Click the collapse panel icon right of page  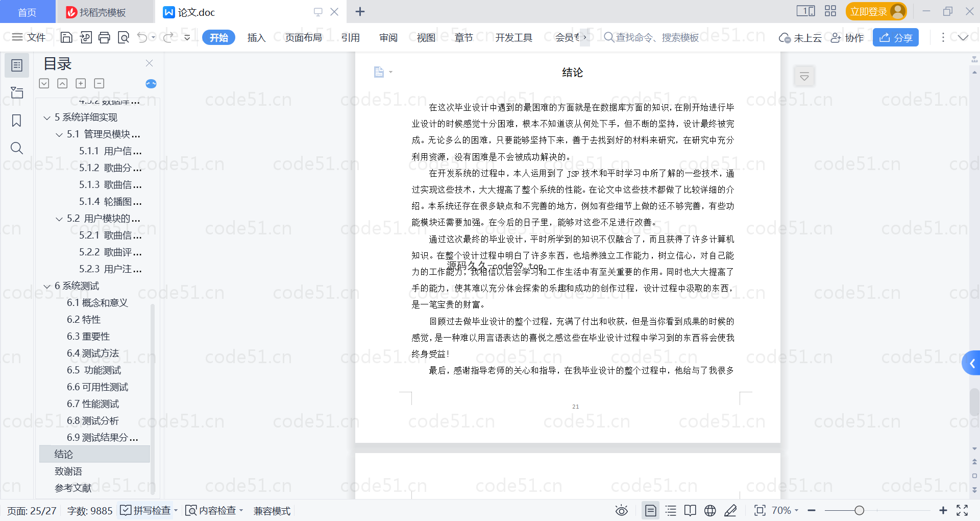tap(804, 77)
